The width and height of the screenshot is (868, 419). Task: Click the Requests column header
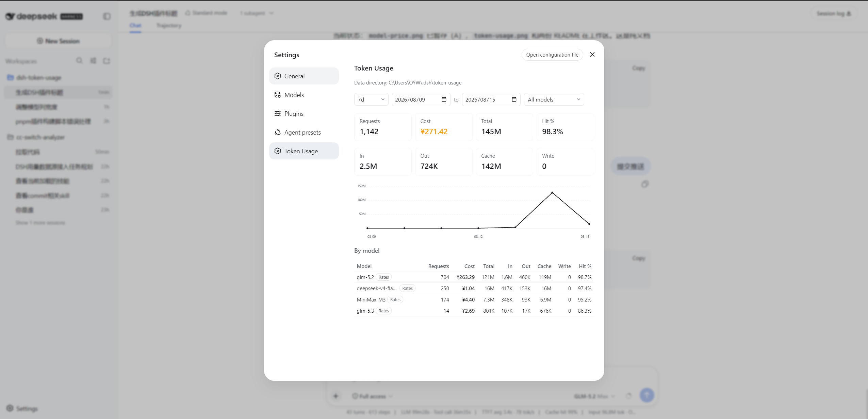(439, 266)
